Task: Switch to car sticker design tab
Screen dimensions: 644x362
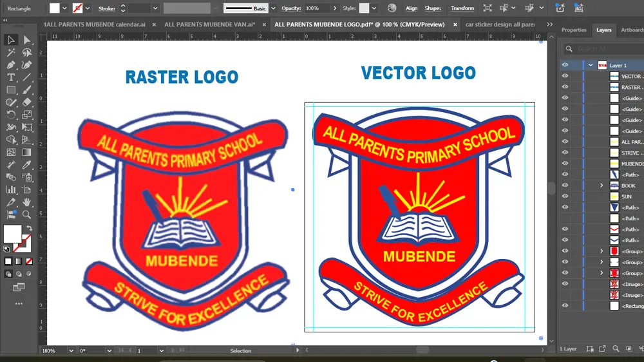Action: click(500, 24)
